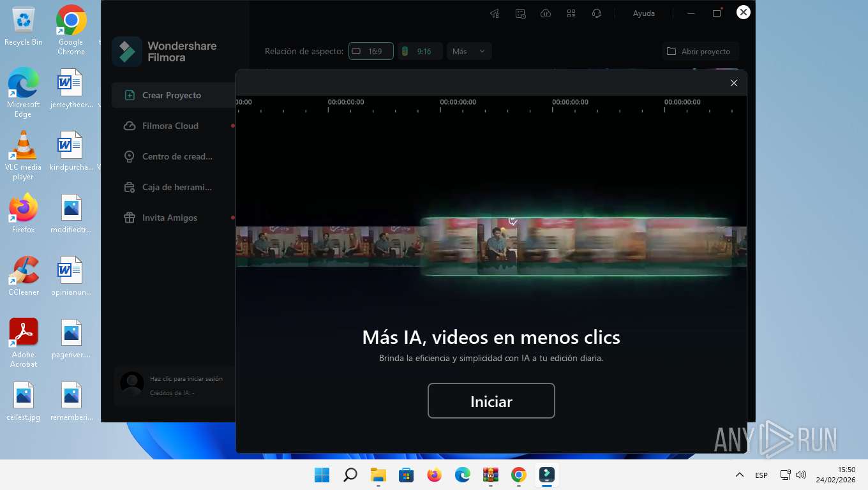Click 'Créditos de IA' text

[x=172, y=392]
